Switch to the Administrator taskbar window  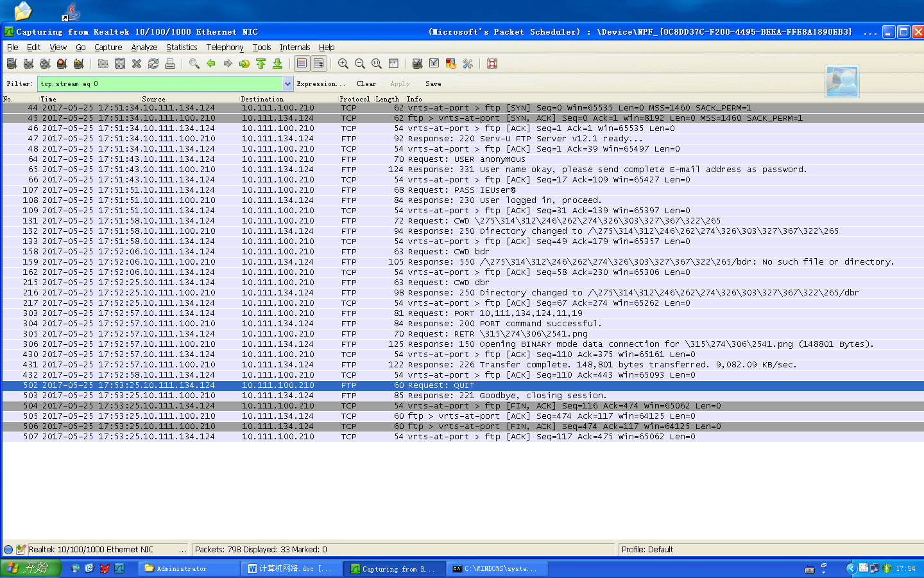(188, 568)
